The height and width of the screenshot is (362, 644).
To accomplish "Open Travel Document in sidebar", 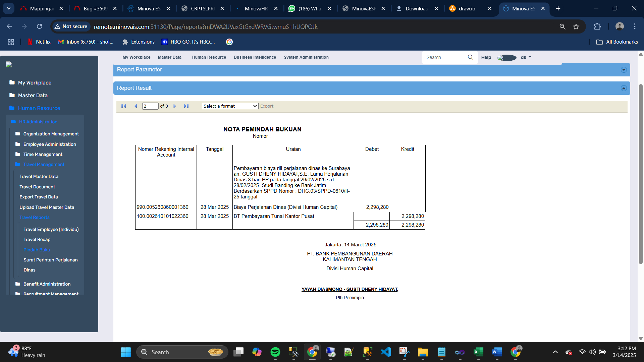I will (37, 187).
